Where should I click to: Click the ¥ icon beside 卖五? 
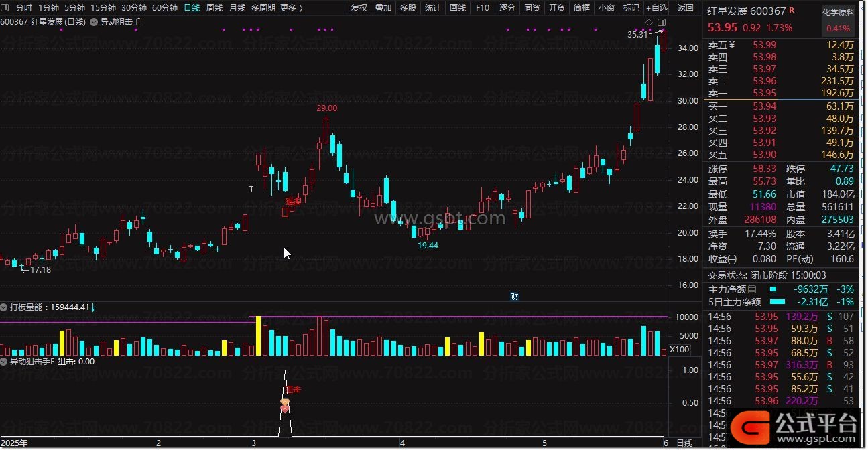coord(732,45)
